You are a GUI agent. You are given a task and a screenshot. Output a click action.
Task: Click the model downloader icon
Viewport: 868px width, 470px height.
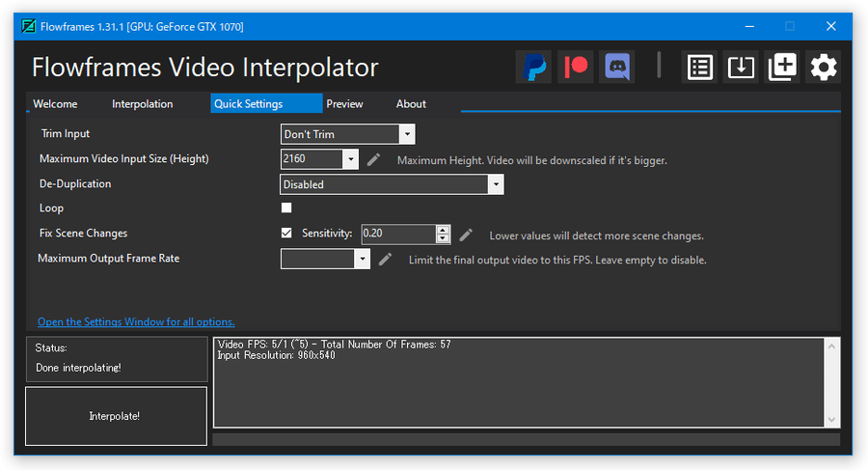(741, 67)
